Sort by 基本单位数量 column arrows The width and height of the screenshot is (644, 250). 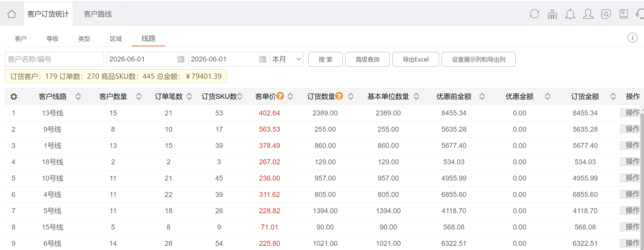[416, 96]
